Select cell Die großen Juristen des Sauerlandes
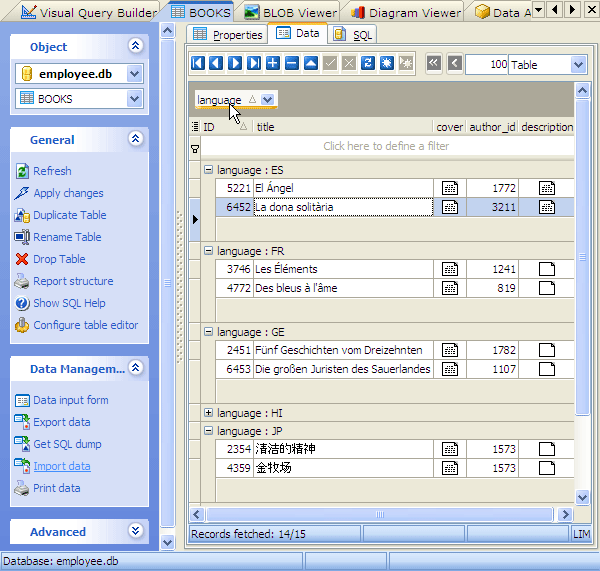 click(343, 369)
